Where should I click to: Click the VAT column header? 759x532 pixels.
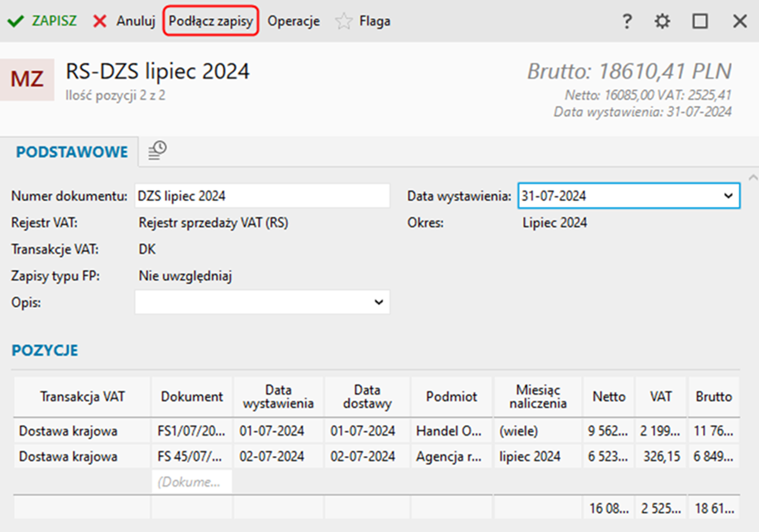pyautogui.click(x=661, y=397)
